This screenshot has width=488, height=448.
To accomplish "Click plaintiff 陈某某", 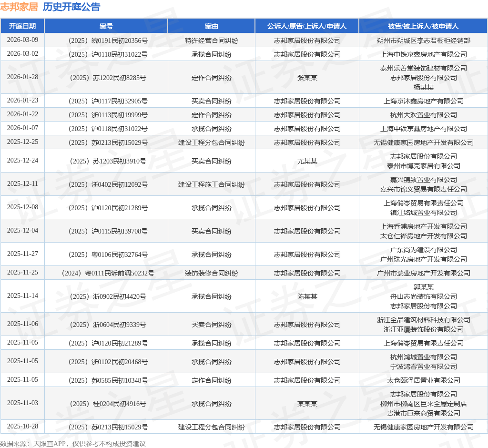I will (307, 297).
